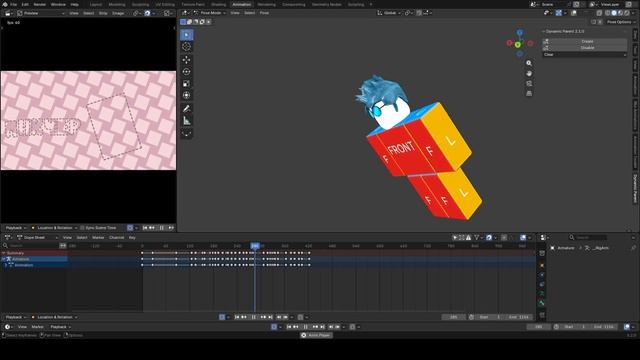Toggle viewport overlays in 3D viewport header
Image resolution: width=640 pixels, height=360 pixels.
point(574,13)
